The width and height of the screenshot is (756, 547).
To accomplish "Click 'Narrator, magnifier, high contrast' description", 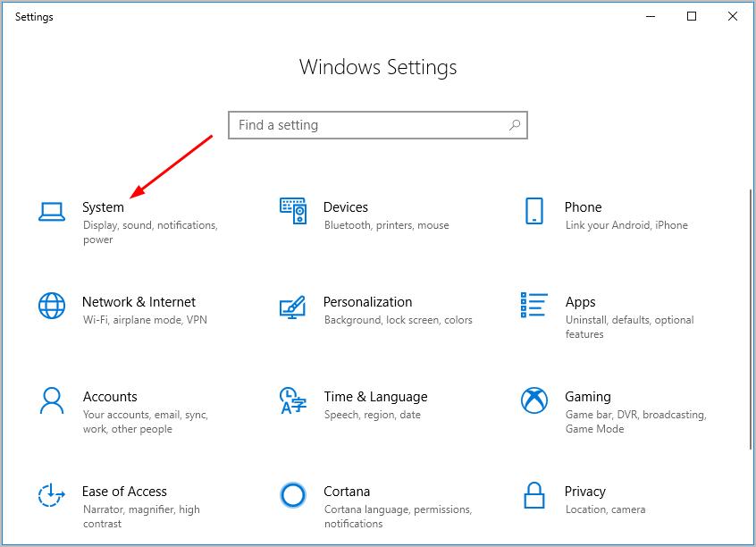I will pyautogui.click(x=141, y=516).
